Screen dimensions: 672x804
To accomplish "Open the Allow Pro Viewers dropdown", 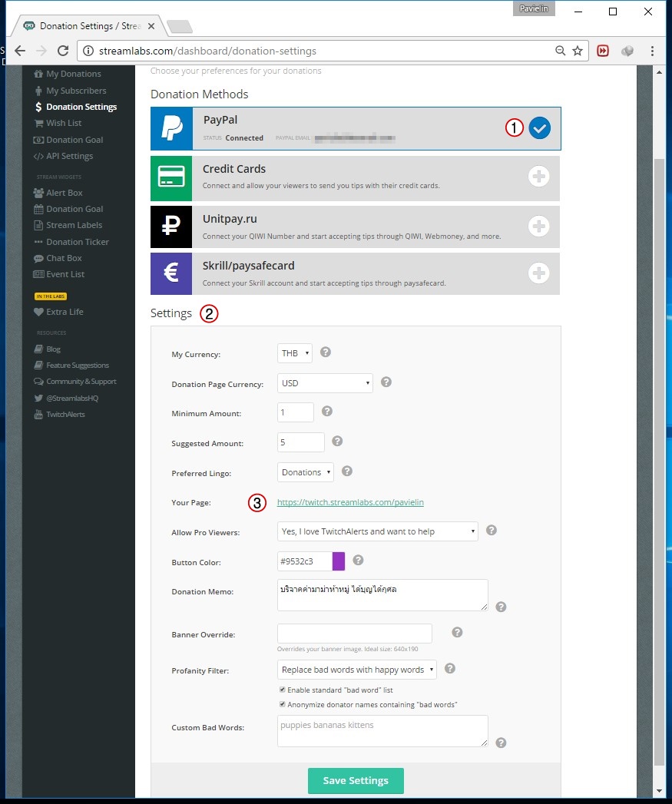I will (x=378, y=531).
